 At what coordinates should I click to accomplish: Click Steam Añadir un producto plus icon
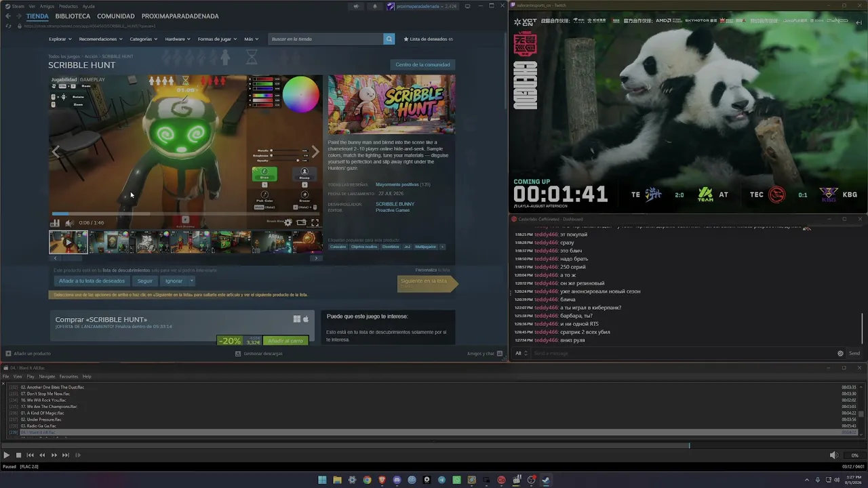(x=8, y=354)
